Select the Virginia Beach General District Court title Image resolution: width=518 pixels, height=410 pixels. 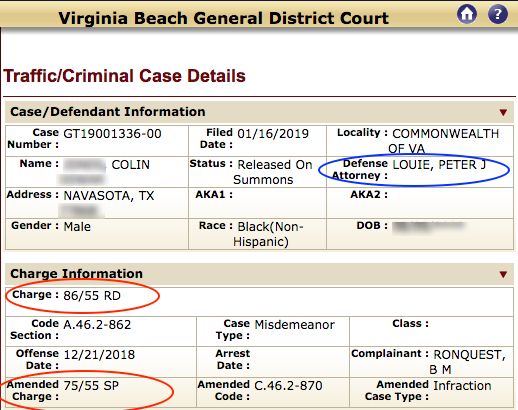pos(224,18)
